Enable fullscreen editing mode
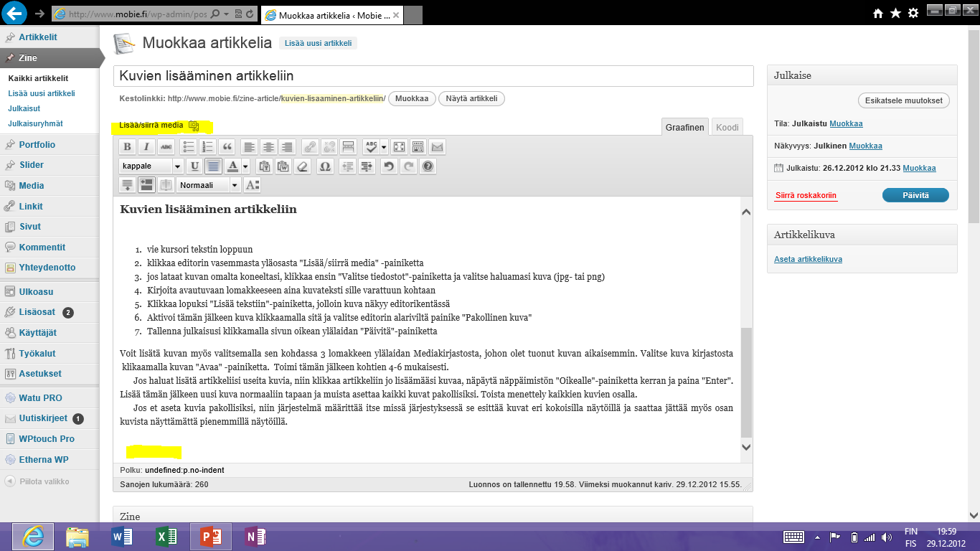Viewport: 980px width, 551px height. tap(398, 147)
